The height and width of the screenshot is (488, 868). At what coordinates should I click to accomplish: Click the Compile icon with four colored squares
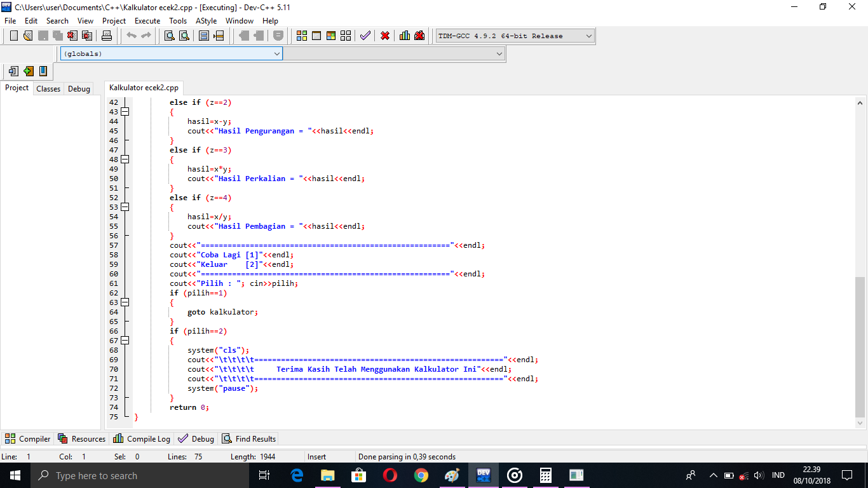coord(302,36)
